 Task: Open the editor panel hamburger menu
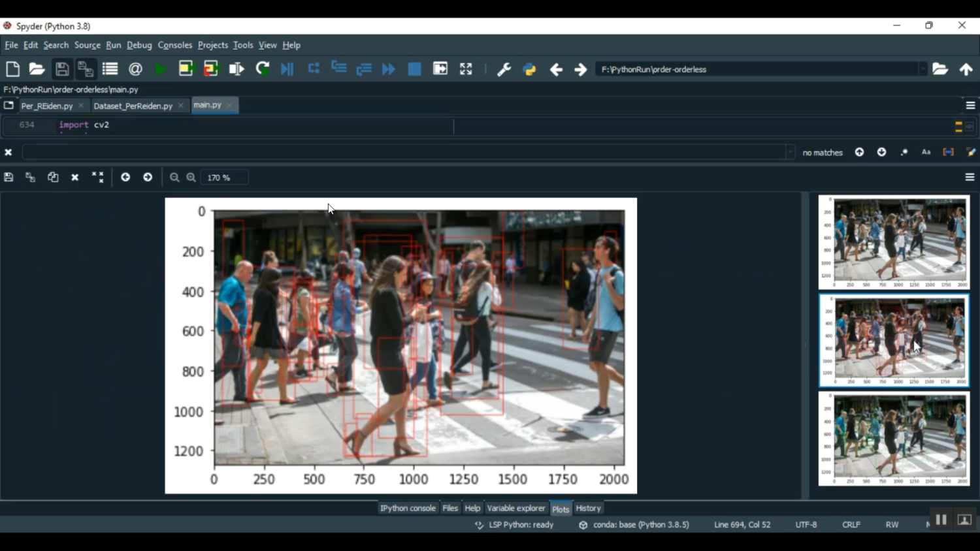970,104
